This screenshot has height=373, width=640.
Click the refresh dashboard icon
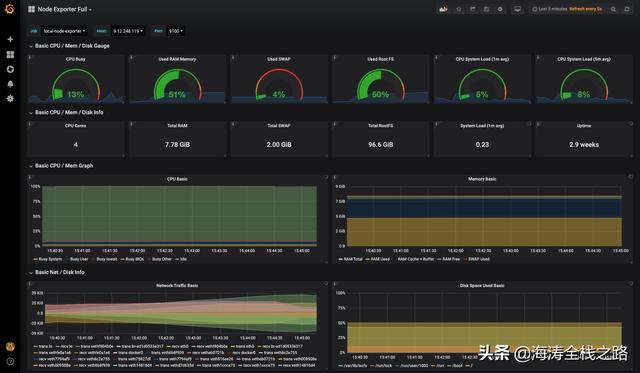point(627,9)
